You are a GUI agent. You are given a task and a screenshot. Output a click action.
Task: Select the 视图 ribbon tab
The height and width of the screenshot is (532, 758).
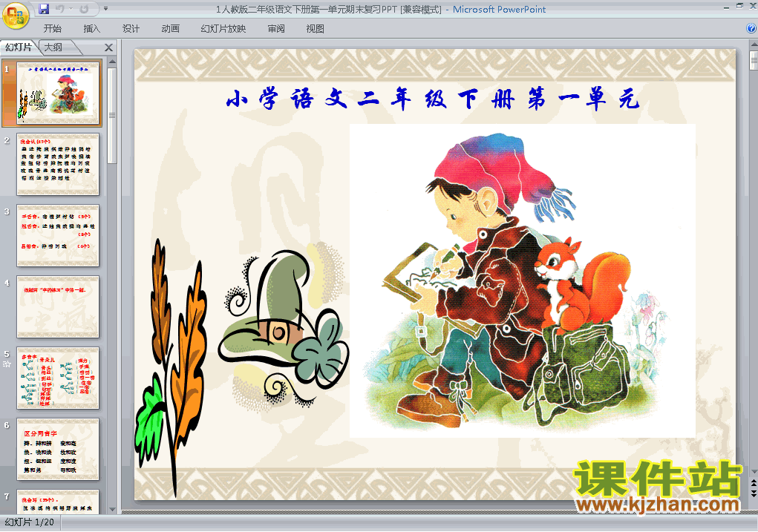click(316, 29)
